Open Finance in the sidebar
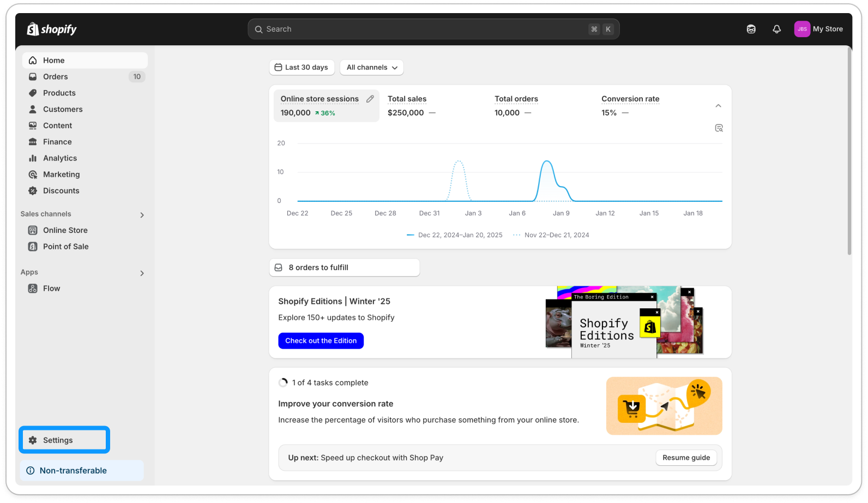 85,142
